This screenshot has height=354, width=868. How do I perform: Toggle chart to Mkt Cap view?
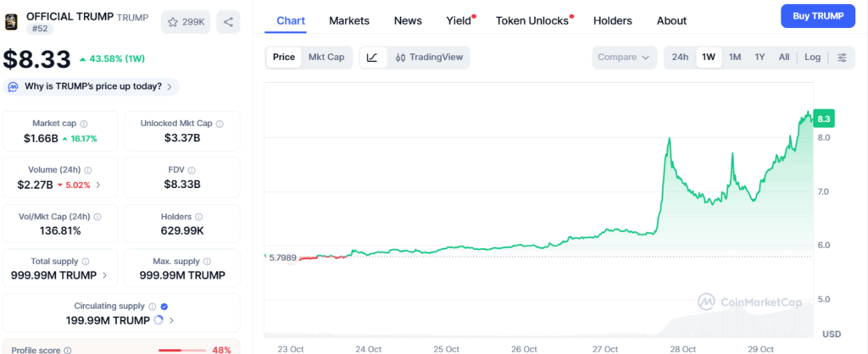tap(325, 58)
